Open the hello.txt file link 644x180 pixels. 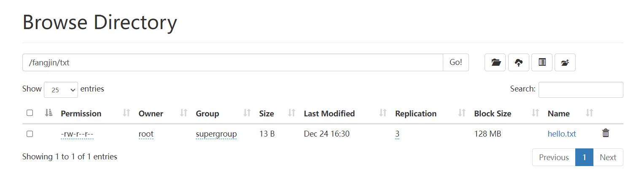pos(562,134)
